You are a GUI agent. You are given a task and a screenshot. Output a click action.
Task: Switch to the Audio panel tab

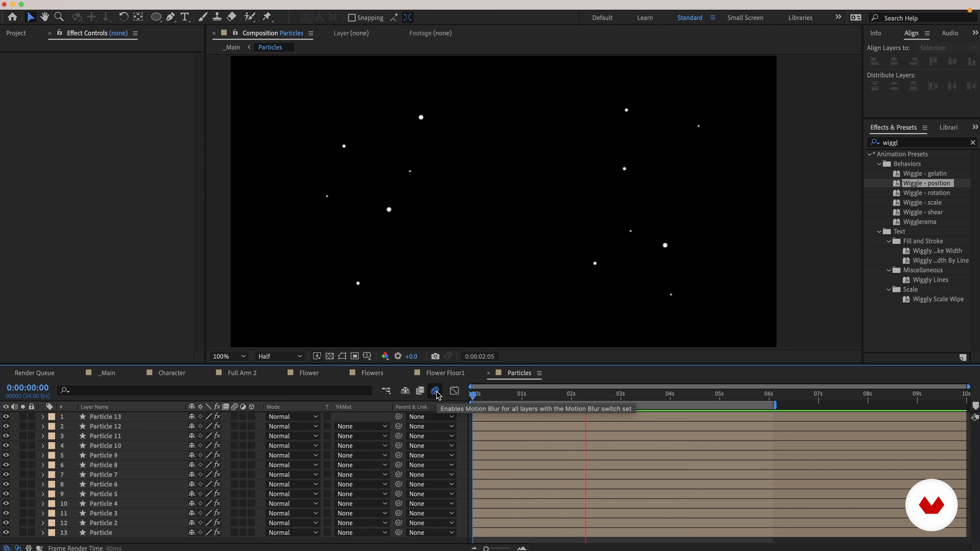coord(950,33)
